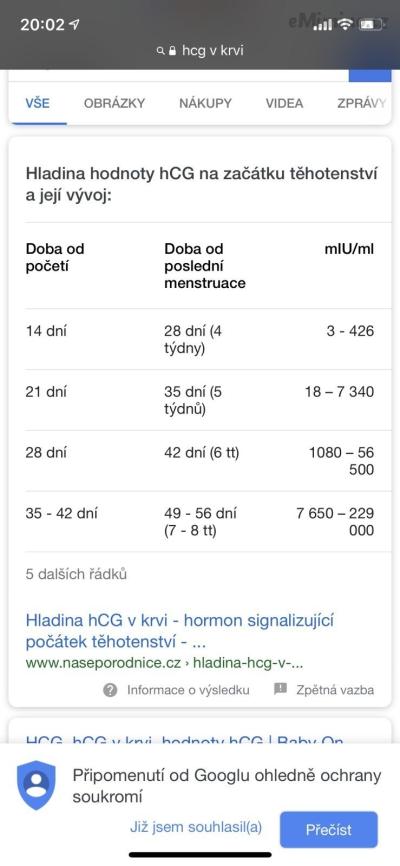Image resolution: width=400 pixels, height=866 pixels.
Task: Click the feedback flag icon near Zpětná vazba
Action: [281, 689]
